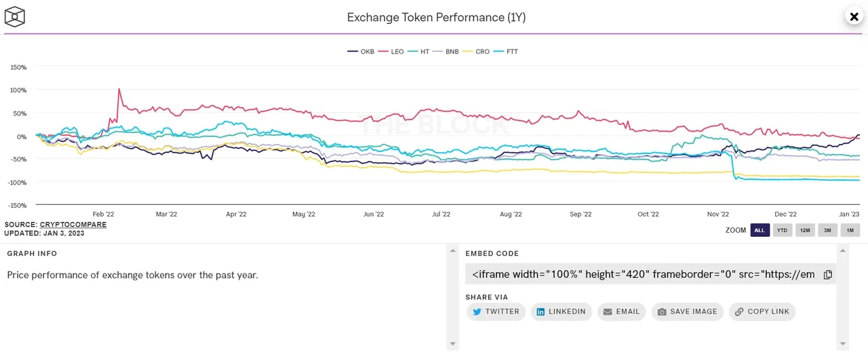The width and height of the screenshot is (868, 355).
Task: Copy link to the chart
Action: click(x=762, y=312)
